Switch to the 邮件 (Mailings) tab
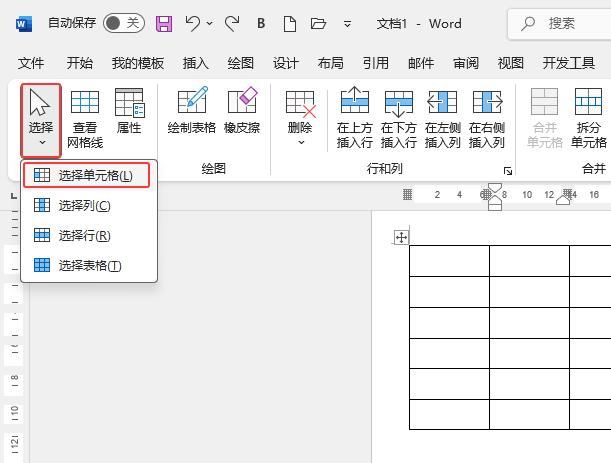611x463 pixels. click(x=421, y=63)
